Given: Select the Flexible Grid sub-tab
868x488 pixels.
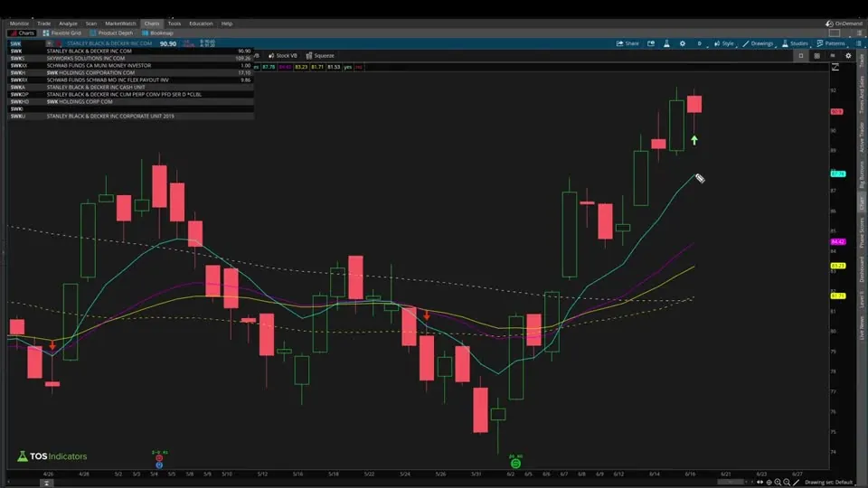Looking at the screenshot, I should pyautogui.click(x=62, y=33).
